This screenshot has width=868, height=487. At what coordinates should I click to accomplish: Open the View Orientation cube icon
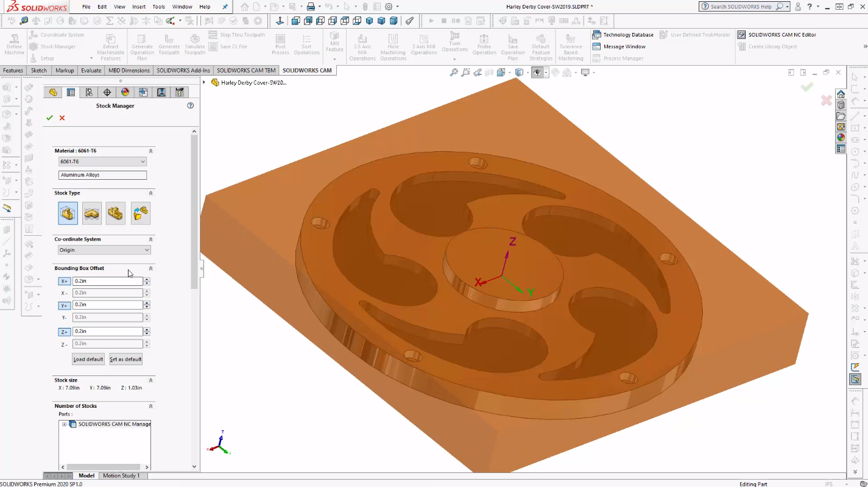tap(501, 73)
